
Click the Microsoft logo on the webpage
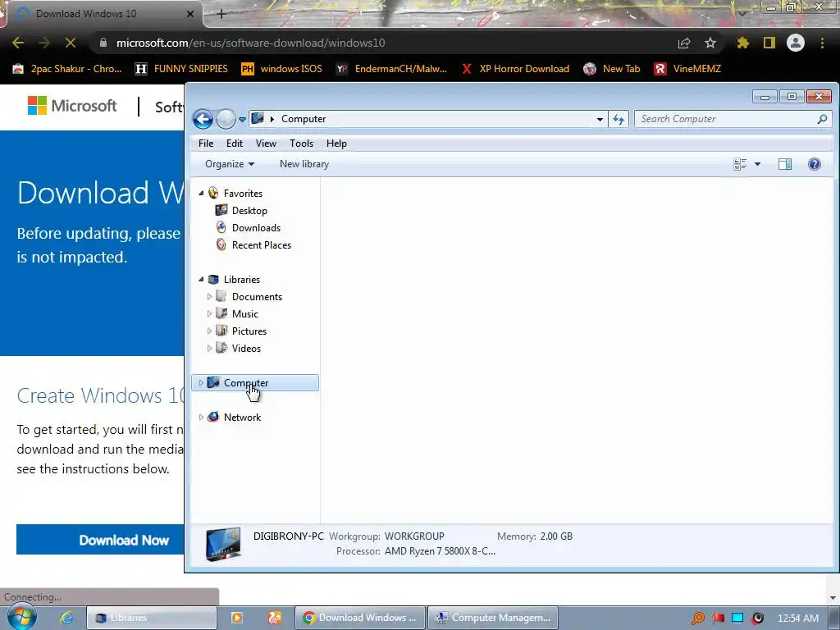click(72, 106)
